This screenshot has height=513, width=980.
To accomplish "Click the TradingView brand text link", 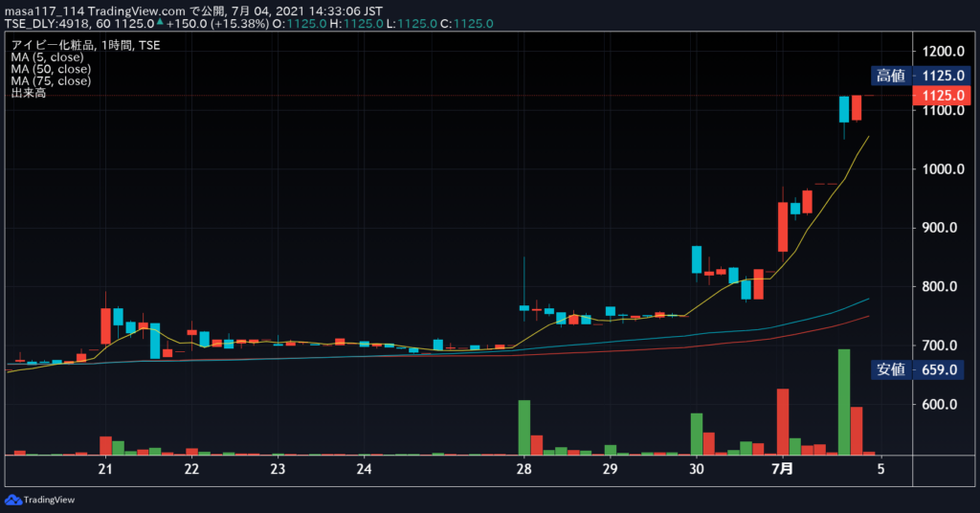I will (x=49, y=500).
